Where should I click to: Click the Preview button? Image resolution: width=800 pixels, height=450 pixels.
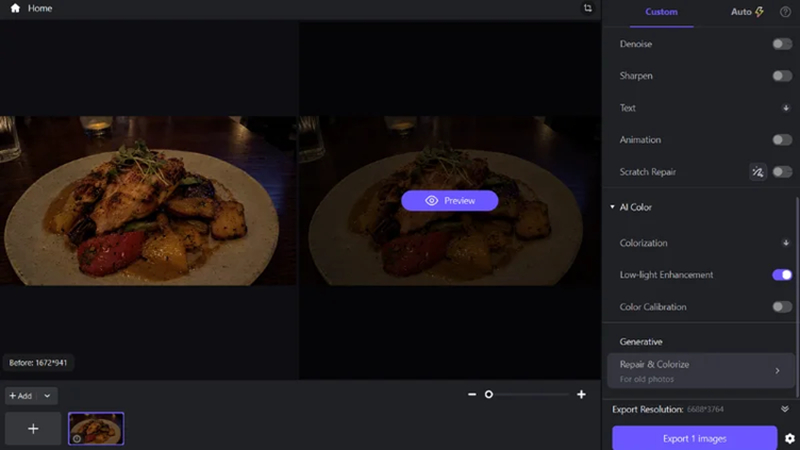tap(449, 201)
